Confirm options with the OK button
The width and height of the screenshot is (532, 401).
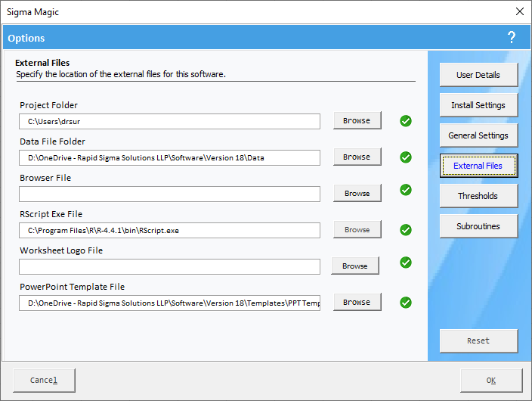(x=490, y=381)
